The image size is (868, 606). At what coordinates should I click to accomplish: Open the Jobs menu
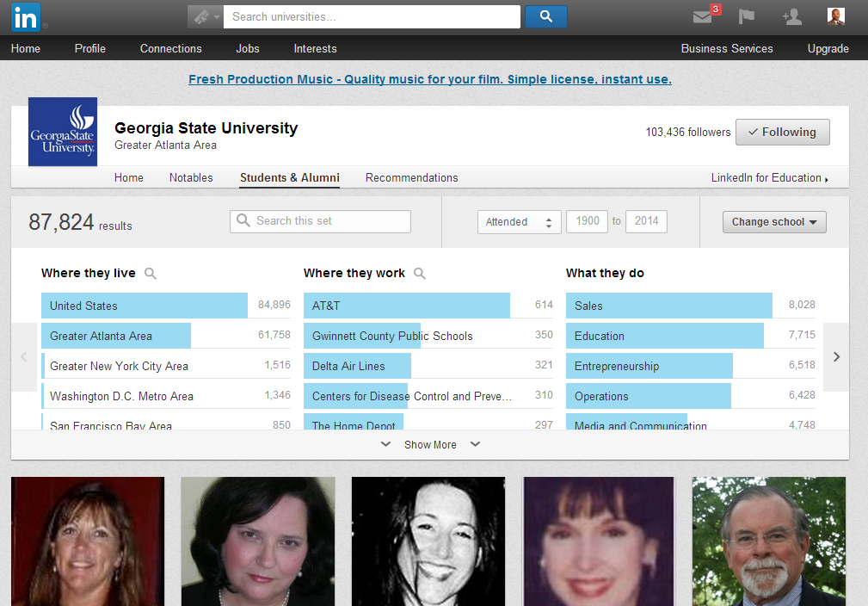248,49
